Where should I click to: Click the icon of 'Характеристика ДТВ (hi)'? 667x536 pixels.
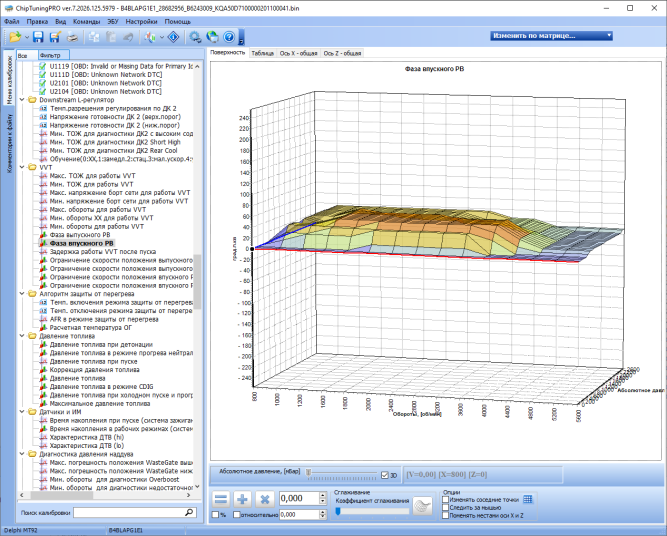[x=43, y=437]
